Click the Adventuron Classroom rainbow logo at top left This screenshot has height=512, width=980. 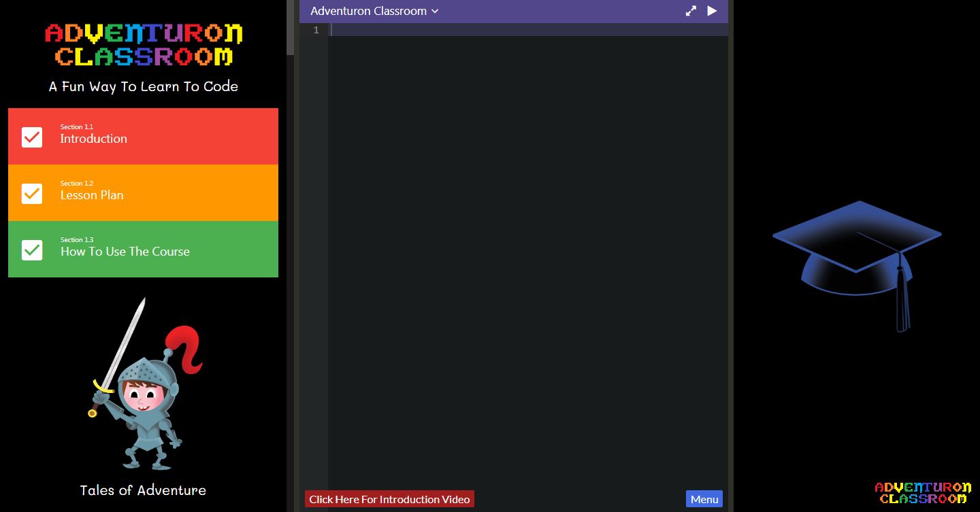144,45
